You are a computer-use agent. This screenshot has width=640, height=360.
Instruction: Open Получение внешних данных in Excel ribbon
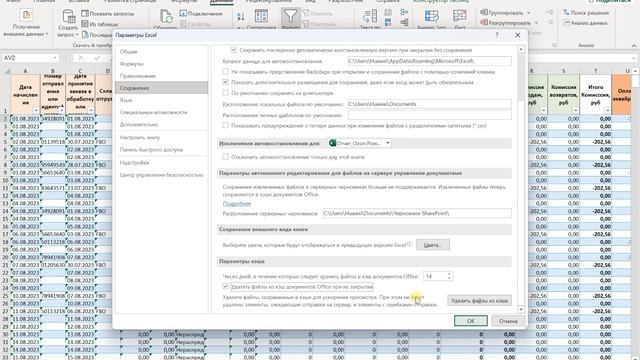26,22
